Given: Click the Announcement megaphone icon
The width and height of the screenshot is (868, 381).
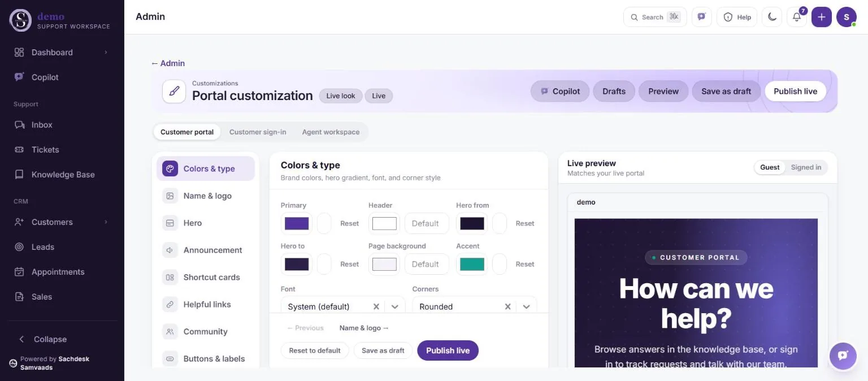Looking at the screenshot, I should (x=170, y=250).
